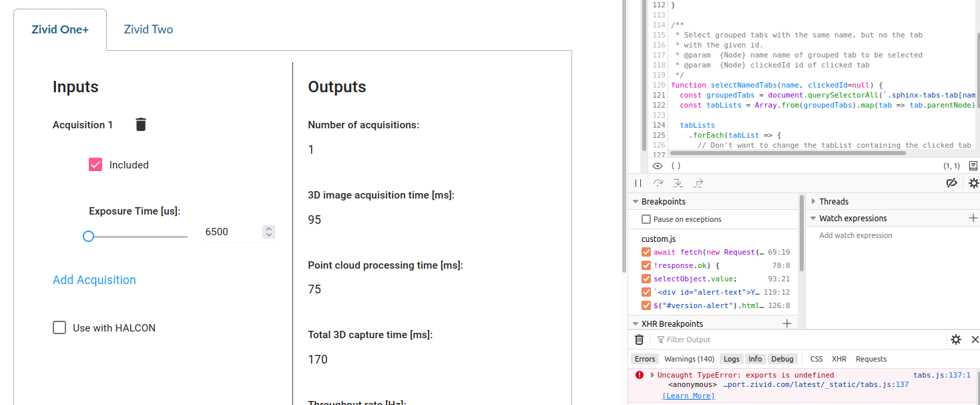This screenshot has height=405, width=980.
Task: Adjust Exposure Time spinner arrows
Action: 268,232
